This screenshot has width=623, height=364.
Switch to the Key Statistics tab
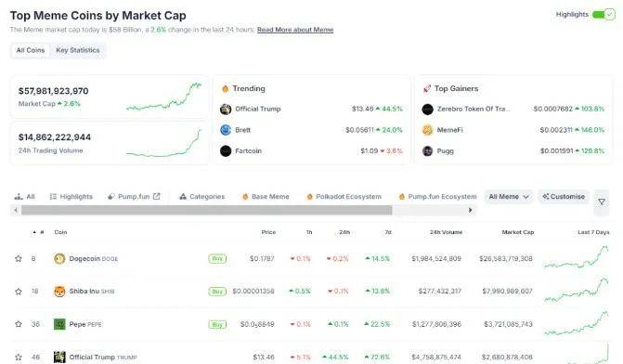(78, 50)
